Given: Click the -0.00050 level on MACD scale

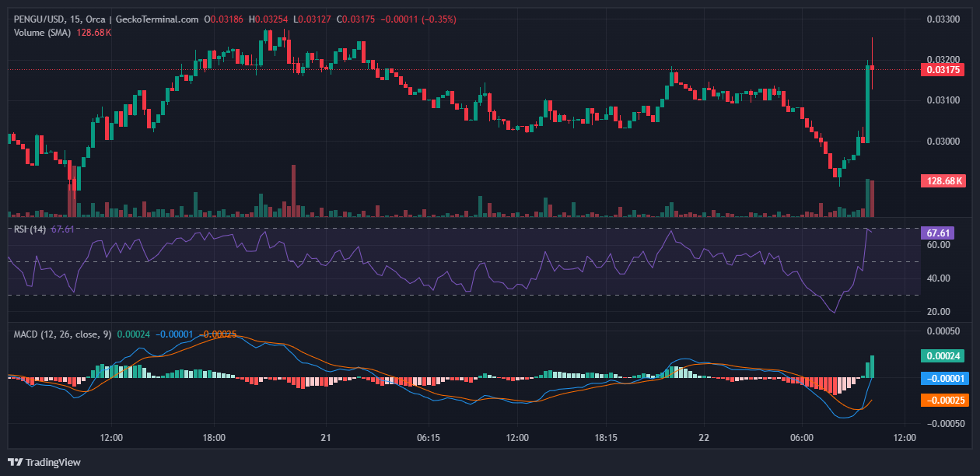Looking at the screenshot, I should 943,424.
